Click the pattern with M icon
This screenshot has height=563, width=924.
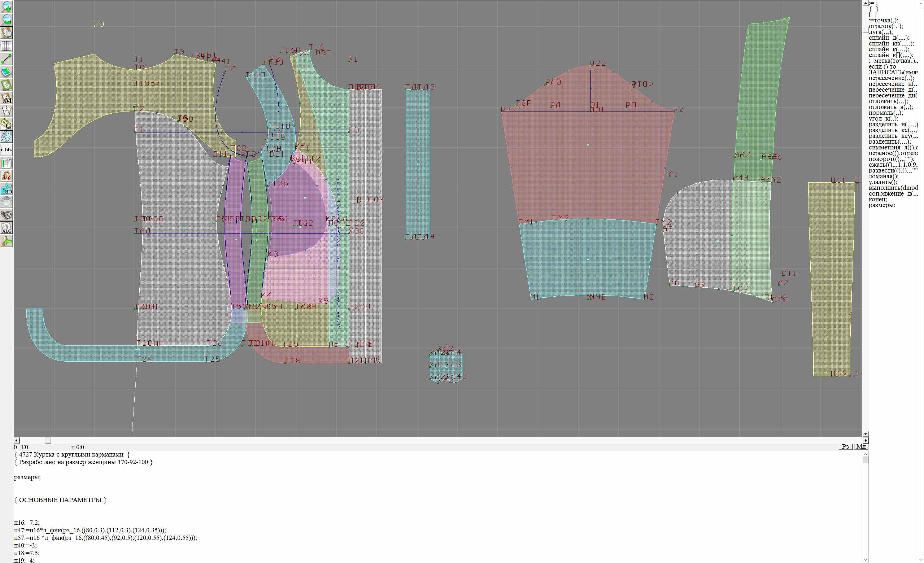coord(7,98)
